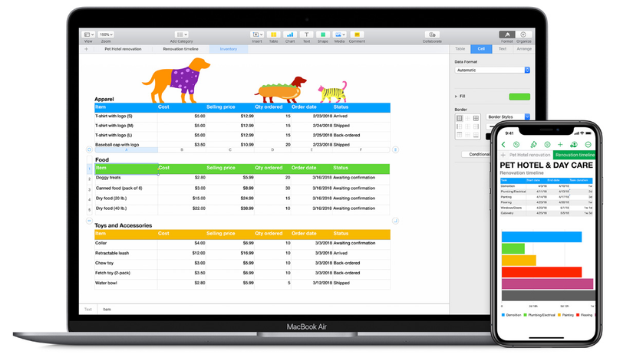Open the Media toolbar menu
The height and width of the screenshot is (364, 633).
point(339,34)
